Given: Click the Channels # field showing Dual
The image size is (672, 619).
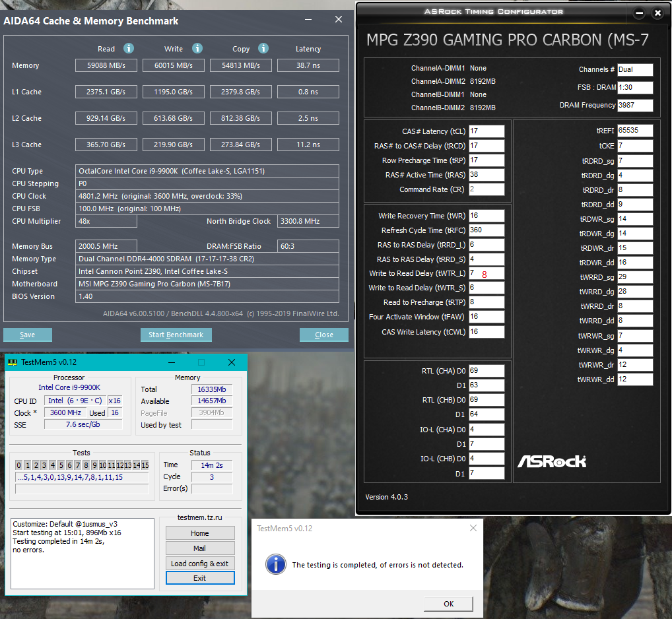Looking at the screenshot, I should tap(635, 69).
